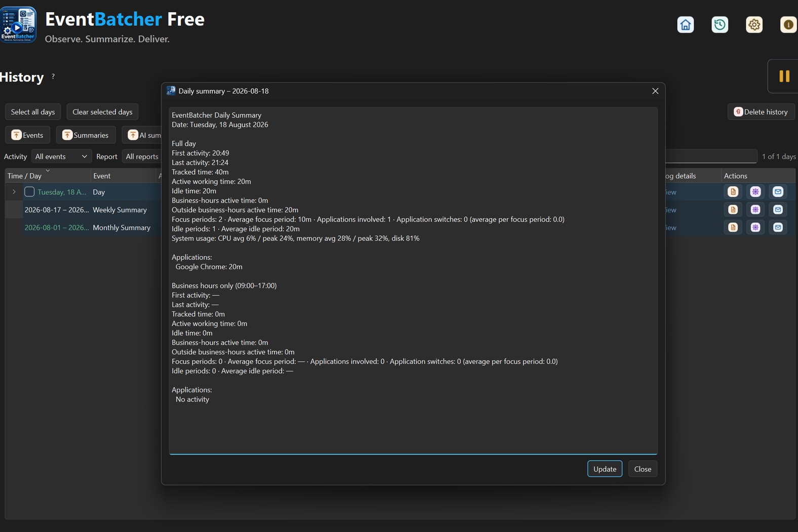Select the Weekly Summary event cell
The height and width of the screenshot is (532, 798).
coord(120,210)
